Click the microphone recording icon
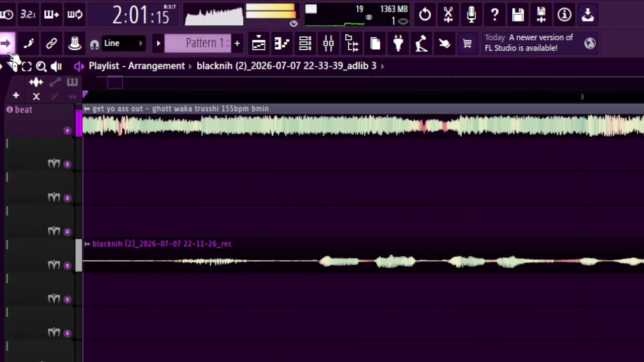Image resolution: width=644 pixels, height=362 pixels. (x=471, y=15)
